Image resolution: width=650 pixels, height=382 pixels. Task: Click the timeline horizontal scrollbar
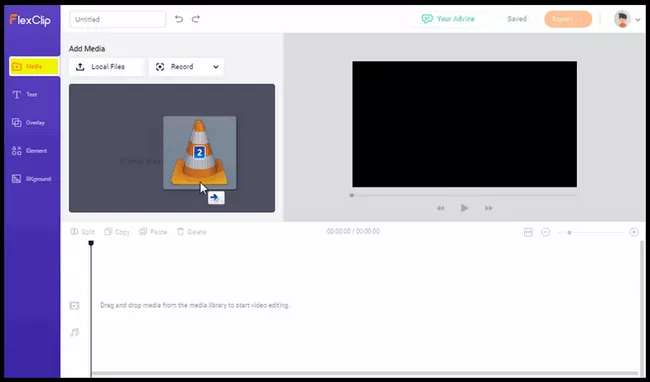[x=365, y=373]
